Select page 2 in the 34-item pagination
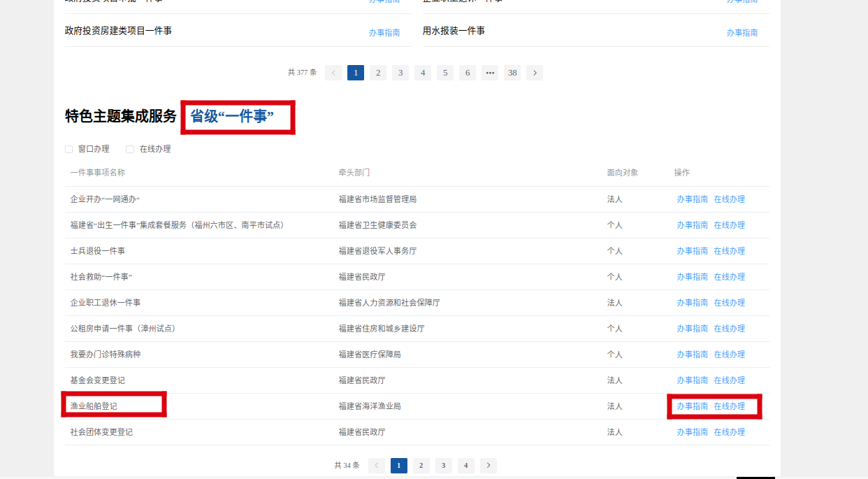This screenshot has width=868, height=479. tap(421, 466)
